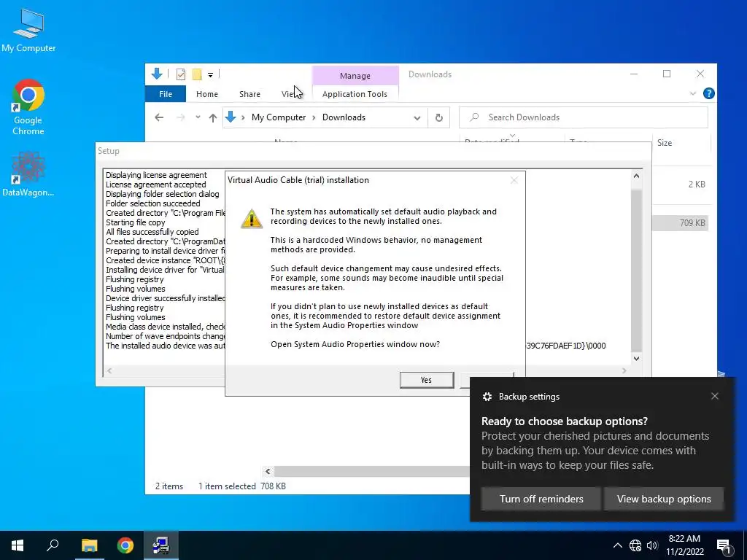Open recent locations dropdown arrow
The height and width of the screenshot is (560, 747).
coord(198,117)
